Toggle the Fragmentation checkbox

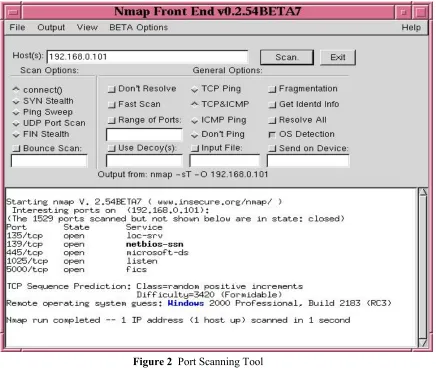pyautogui.click(x=272, y=89)
